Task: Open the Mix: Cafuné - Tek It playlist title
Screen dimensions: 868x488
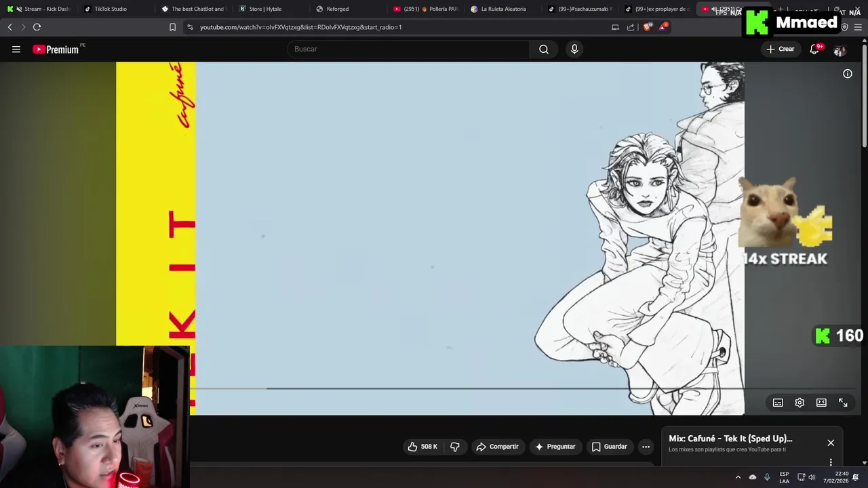Action: point(730,439)
